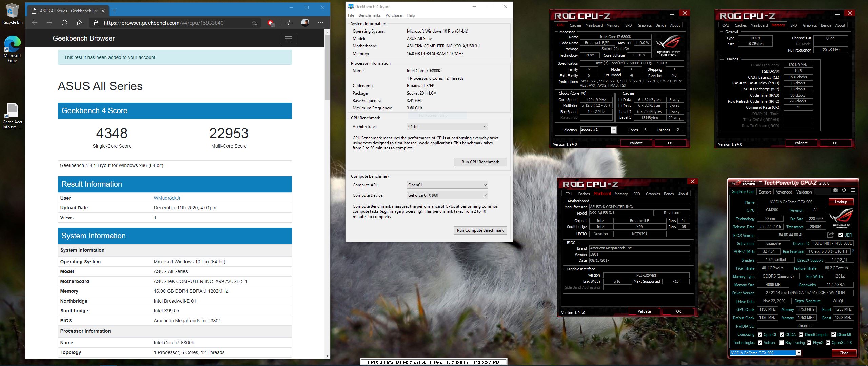
Task: Open the red shield extension icon
Action: click(x=271, y=23)
